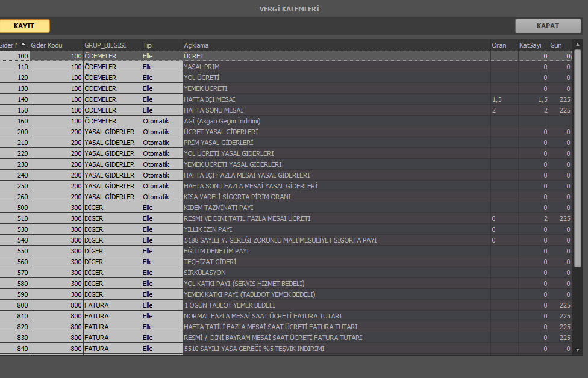The height and width of the screenshot is (378, 588).
Task: Click Tipi cell Otomatik in AGİ row
Action: click(162, 121)
